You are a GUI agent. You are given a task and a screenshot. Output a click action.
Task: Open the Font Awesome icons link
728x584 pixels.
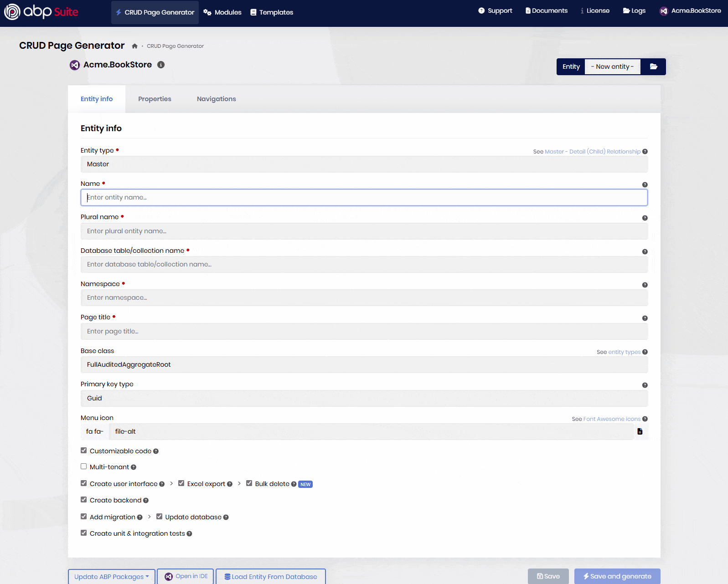point(612,419)
